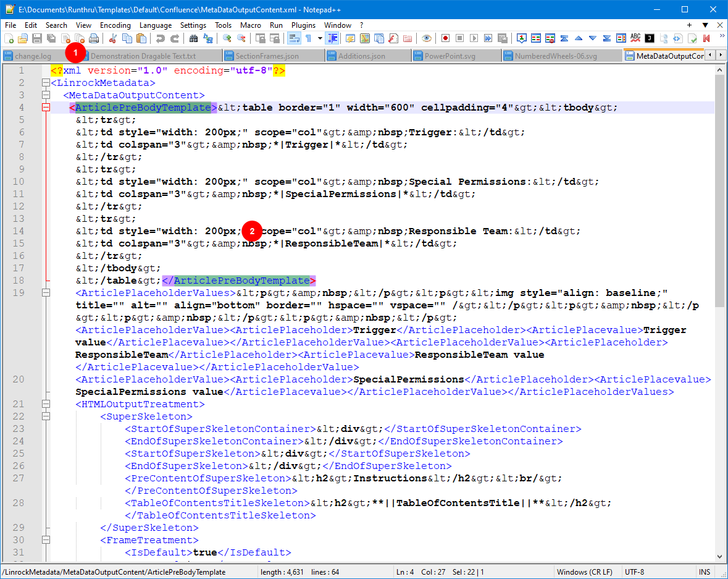
Task: Open the Find binoculars tool
Action: (193, 38)
